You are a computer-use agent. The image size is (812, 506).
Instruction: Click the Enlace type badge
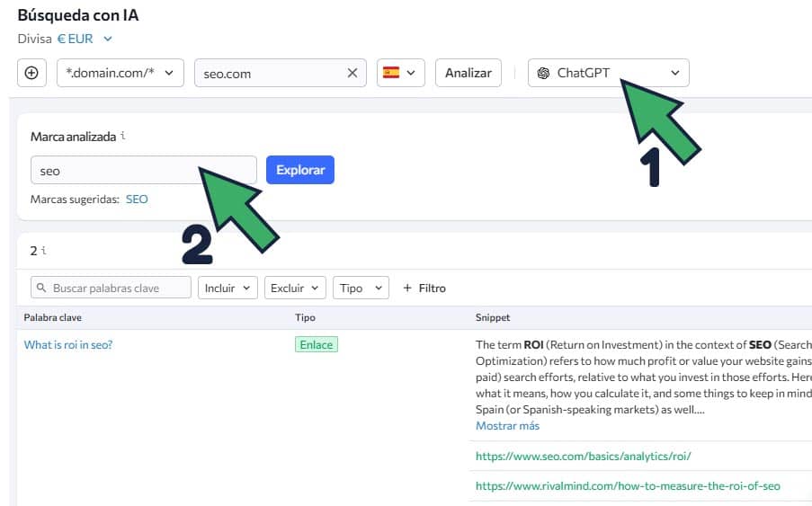(317, 344)
